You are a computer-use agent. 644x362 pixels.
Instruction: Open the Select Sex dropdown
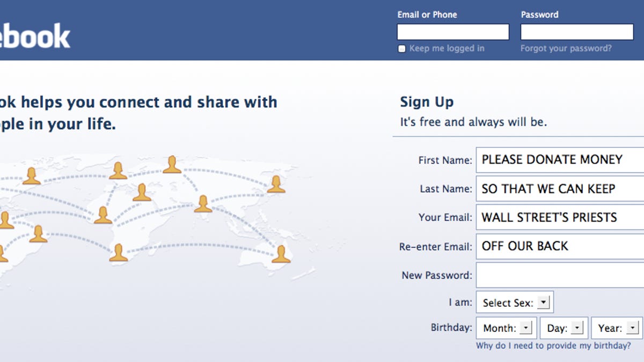[x=514, y=302]
